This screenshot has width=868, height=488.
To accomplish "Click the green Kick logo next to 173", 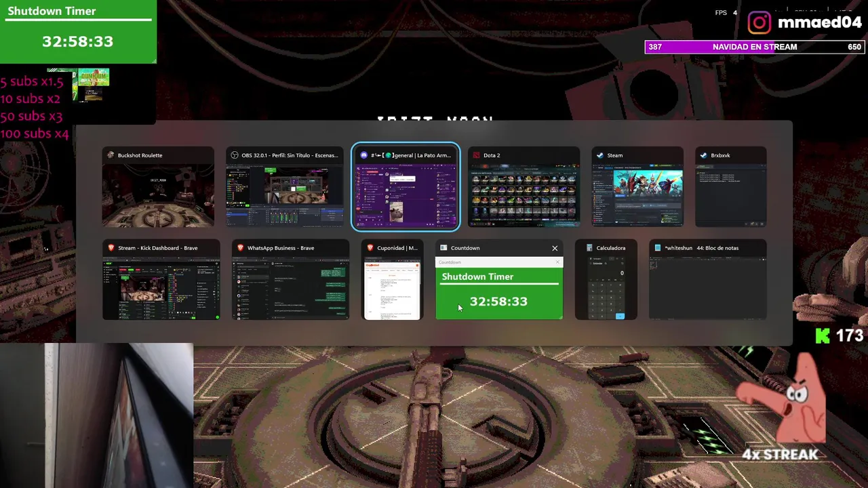I will [823, 336].
